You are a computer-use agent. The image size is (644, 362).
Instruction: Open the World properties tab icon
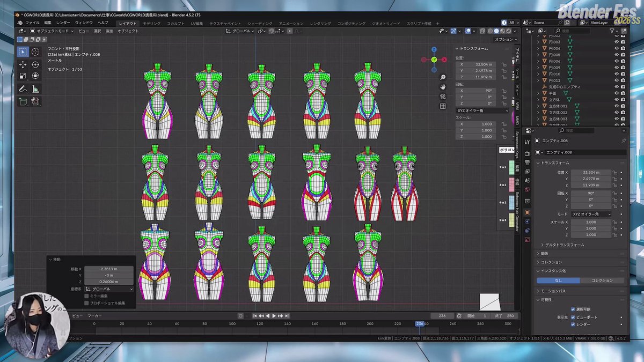tap(527, 189)
